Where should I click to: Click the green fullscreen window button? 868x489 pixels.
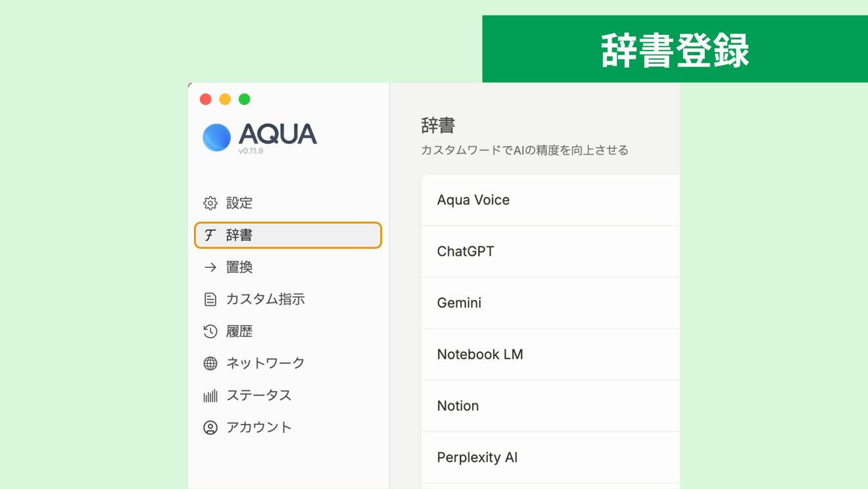(x=245, y=99)
